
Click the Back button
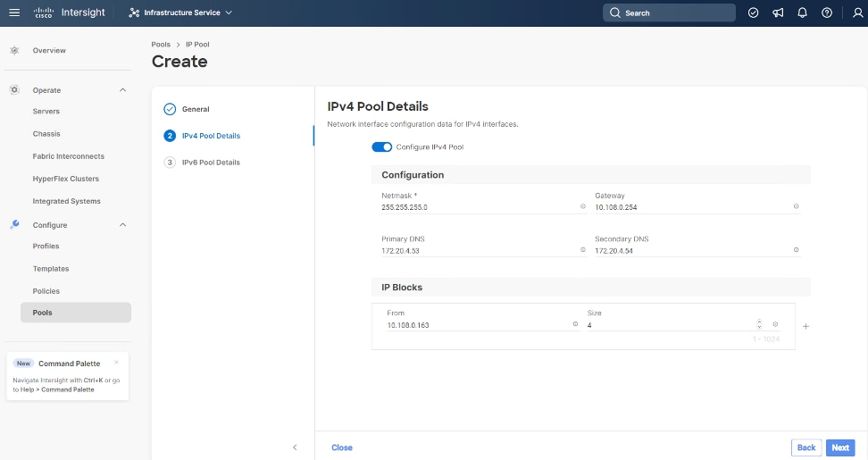coord(806,447)
